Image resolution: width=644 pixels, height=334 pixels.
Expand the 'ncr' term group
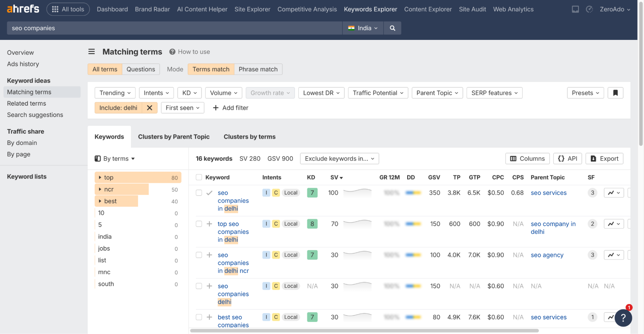(100, 189)
